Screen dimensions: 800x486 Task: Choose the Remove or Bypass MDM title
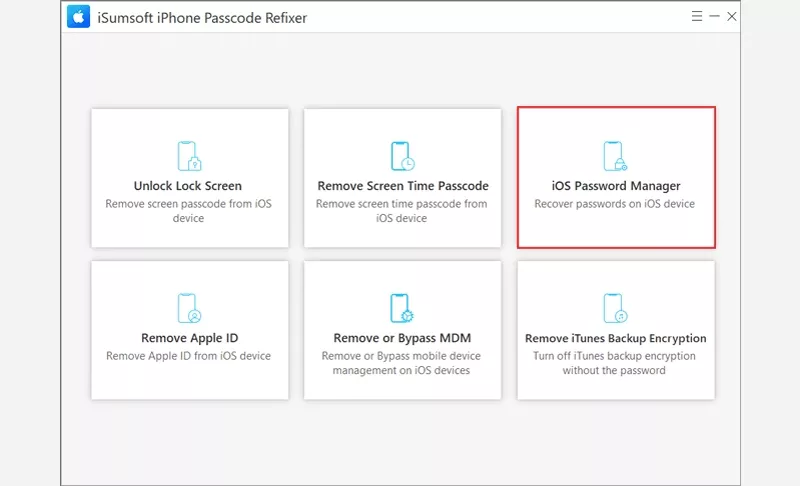[402, 338]
